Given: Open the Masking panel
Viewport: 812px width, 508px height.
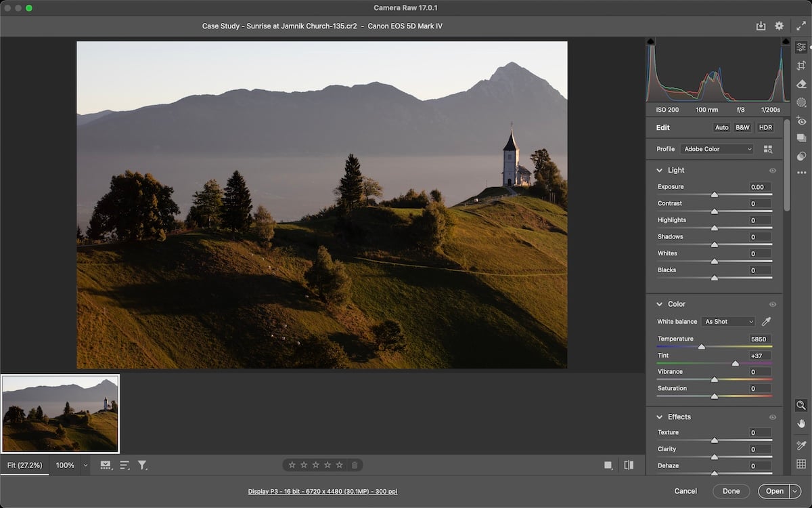Looking at the screenshot, I should point(801,102).
